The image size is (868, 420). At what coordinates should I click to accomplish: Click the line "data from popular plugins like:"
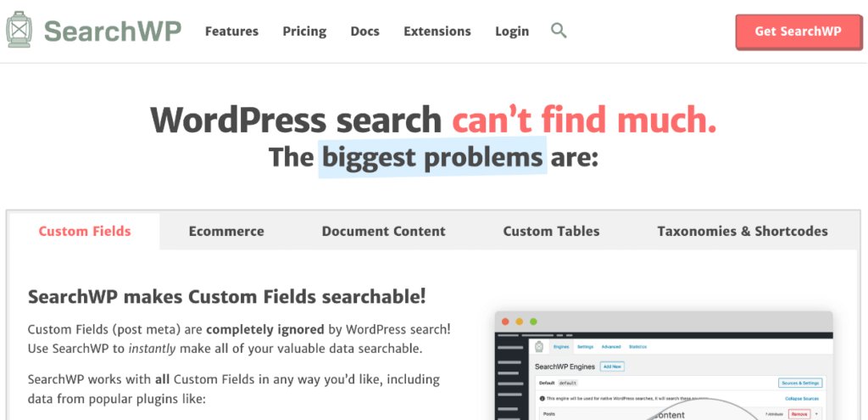[x=117, y=399]
